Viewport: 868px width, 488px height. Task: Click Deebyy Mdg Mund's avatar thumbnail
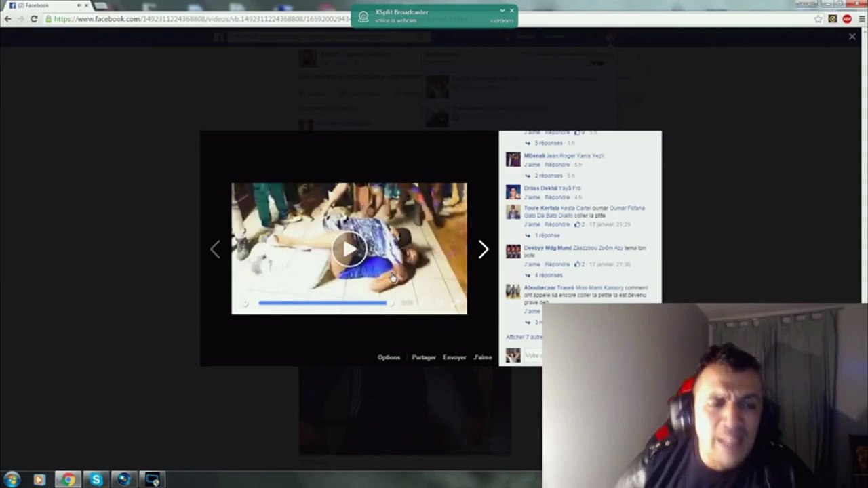pyautogui.click(x=513, y=251)
